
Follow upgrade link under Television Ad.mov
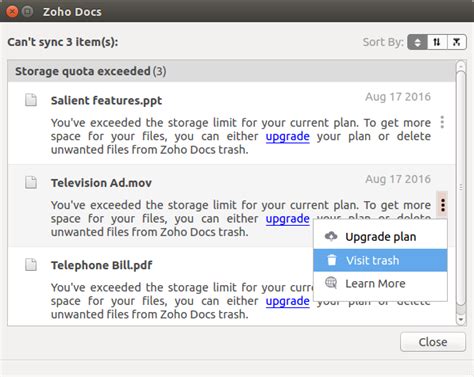[x=288, y=219]
